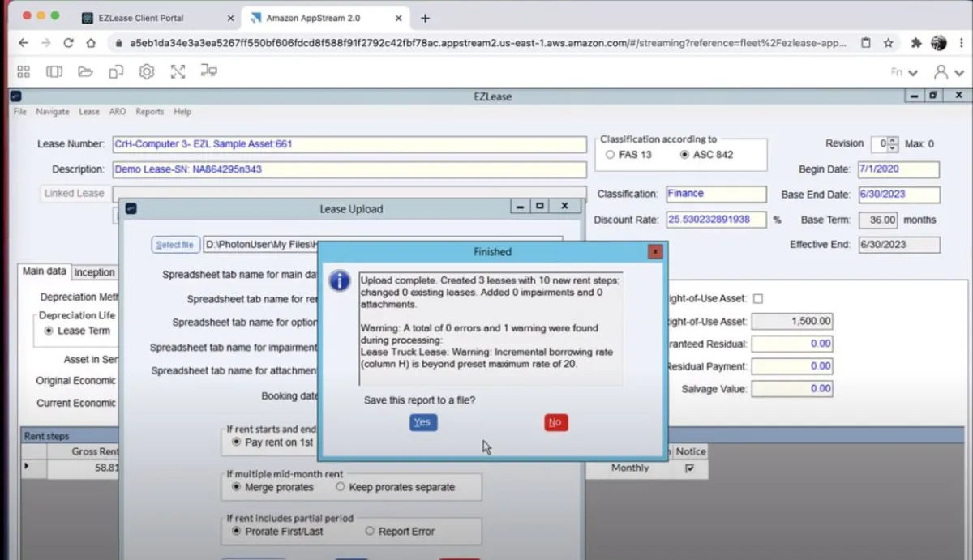Image resolution: width=973 pixels, height=560 pixels.
Task: Open a new browser tab
Action: (x=425, y=18)
